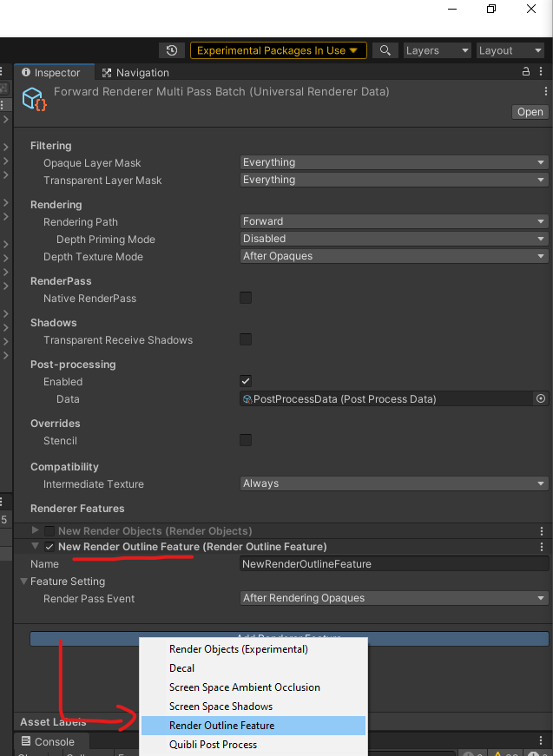
Task: Enable Transparent Receive Shadows checkbox
Action: (x=246, y=339)
